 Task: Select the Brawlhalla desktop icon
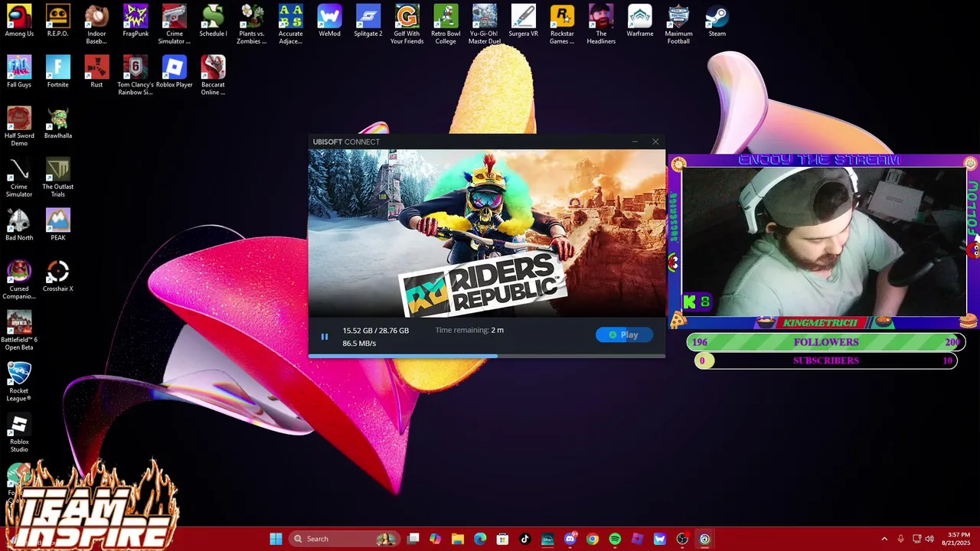57,123
